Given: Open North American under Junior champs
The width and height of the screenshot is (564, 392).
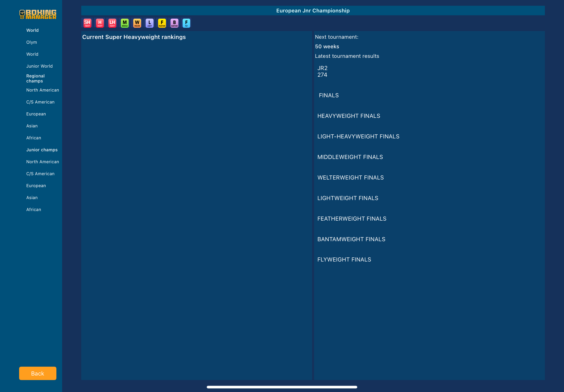Looking at the screenshot, I should [x=43, y=162].
